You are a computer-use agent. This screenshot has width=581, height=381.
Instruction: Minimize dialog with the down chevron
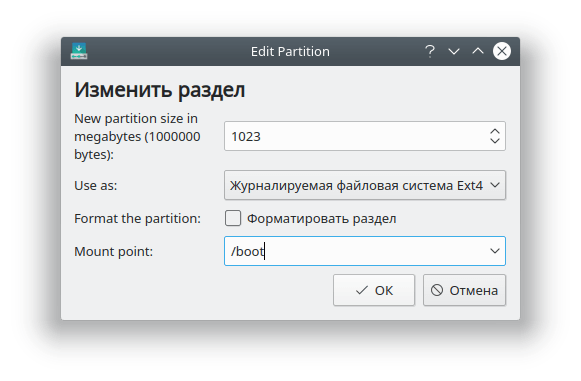pos(454,52)
